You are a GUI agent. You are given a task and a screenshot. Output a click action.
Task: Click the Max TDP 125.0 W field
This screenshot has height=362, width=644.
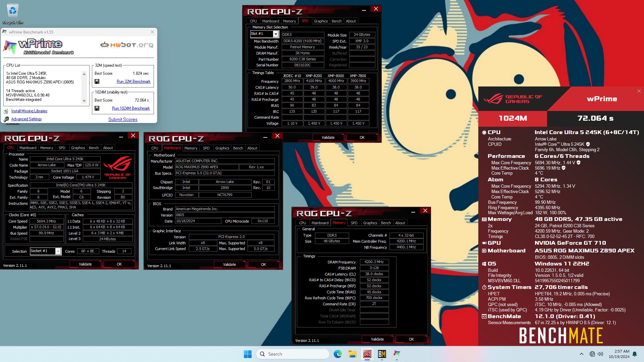92,165
